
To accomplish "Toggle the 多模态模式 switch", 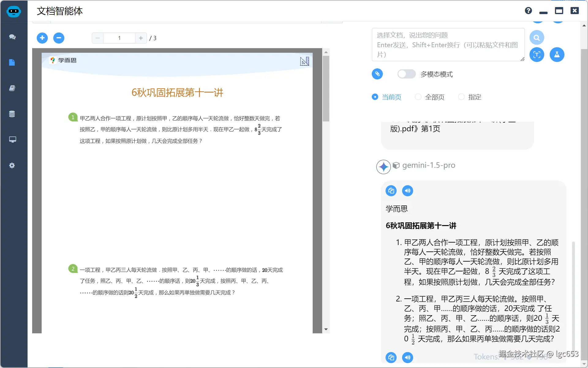I will coord(406,74).
